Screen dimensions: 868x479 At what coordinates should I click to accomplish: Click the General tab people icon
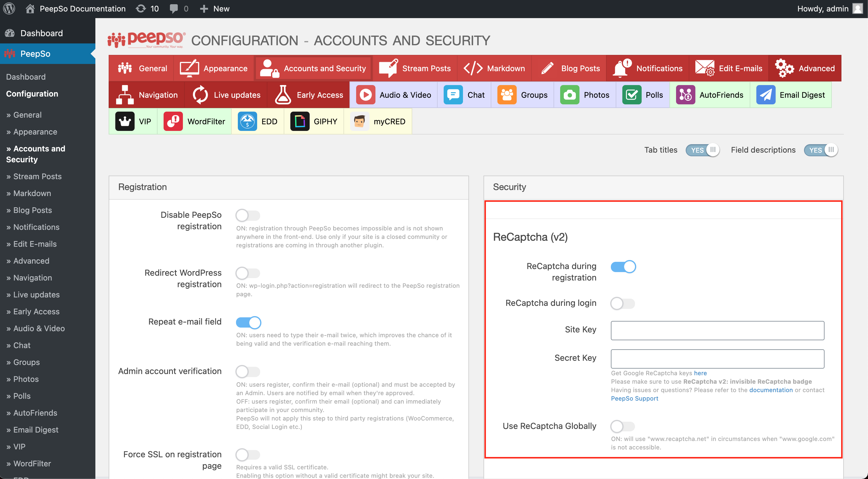125,68
